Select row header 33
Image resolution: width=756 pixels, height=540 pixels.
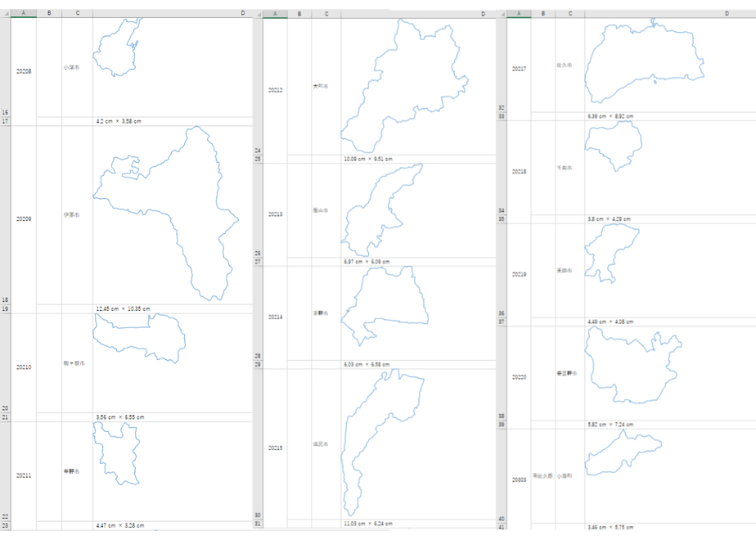pos(502,116)
